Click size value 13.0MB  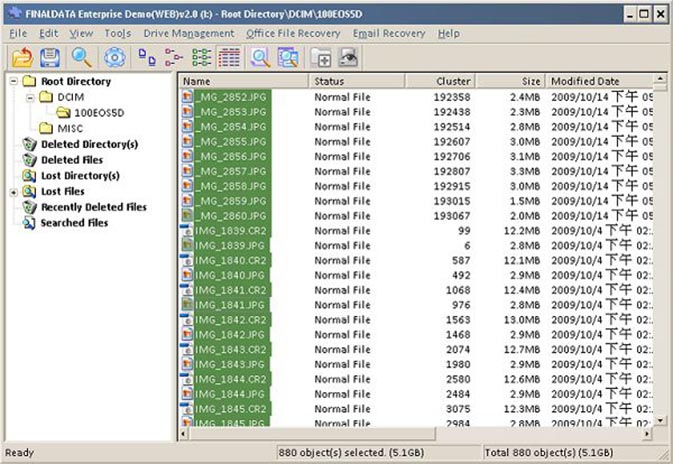click(521, 320)
